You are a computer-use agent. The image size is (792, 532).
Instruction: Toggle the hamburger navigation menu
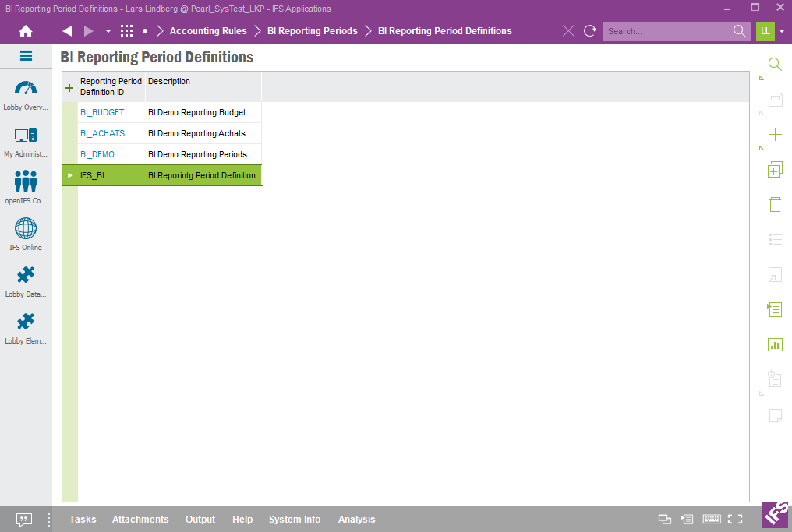[26, 56]
